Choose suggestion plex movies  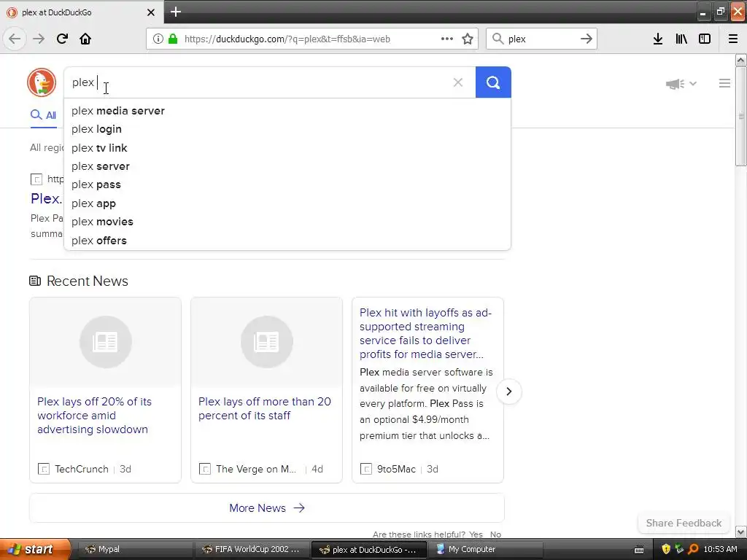[287, 222]
